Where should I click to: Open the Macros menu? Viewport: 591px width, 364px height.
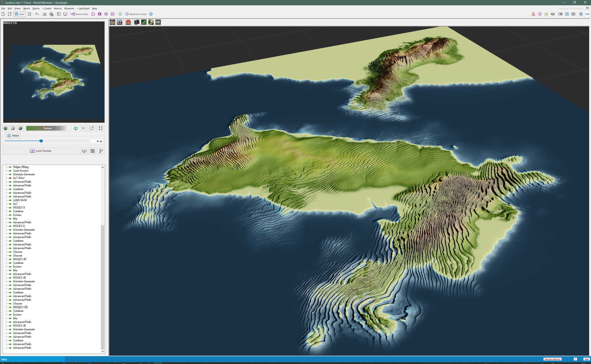(58, 9)
